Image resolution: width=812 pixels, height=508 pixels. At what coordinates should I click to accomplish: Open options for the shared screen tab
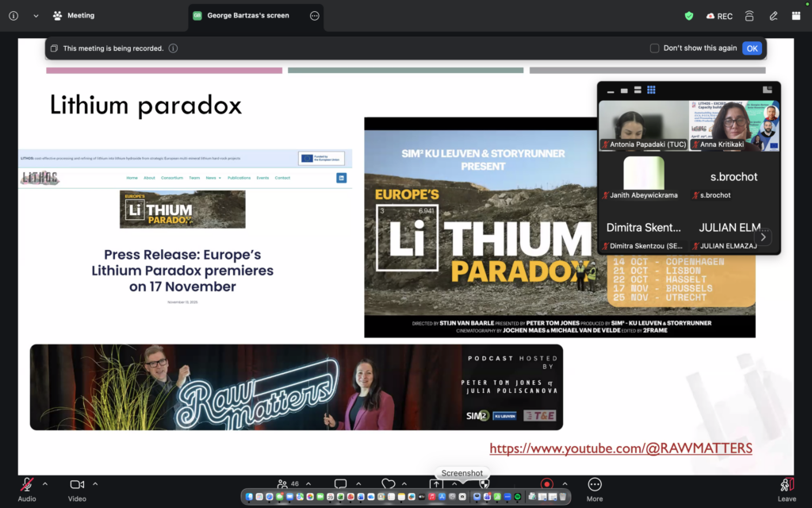point(314,16)
